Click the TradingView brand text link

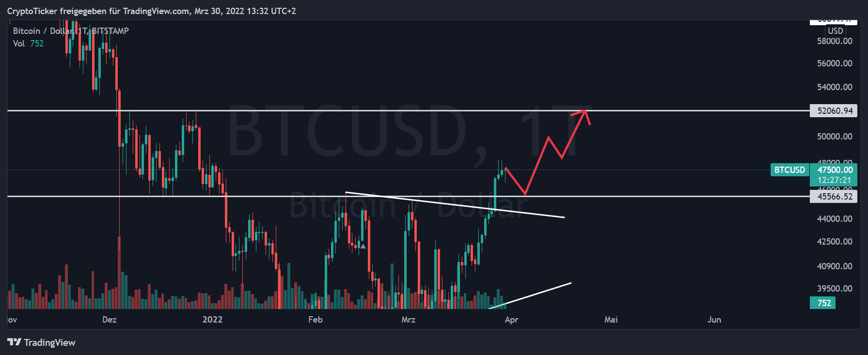(49, 343)
